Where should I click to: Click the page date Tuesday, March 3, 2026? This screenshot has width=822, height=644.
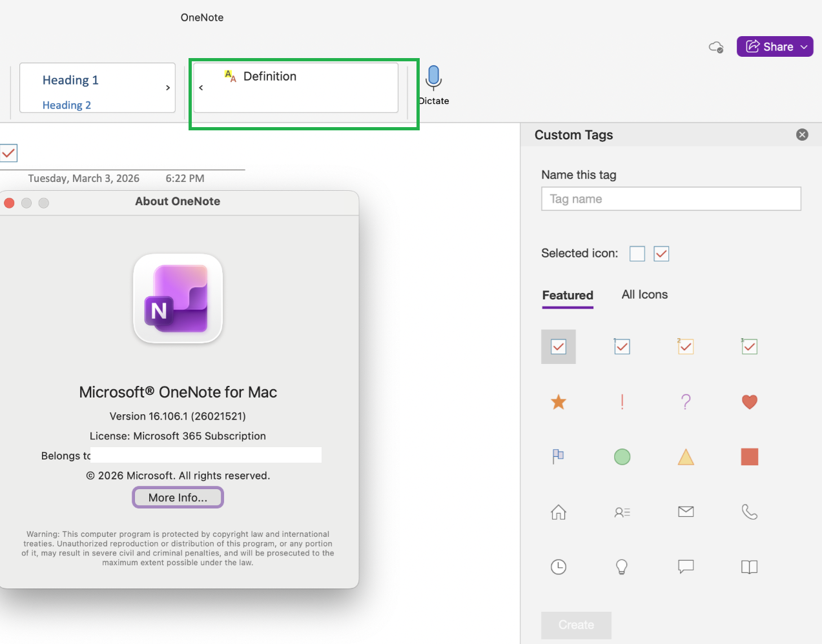84,178
